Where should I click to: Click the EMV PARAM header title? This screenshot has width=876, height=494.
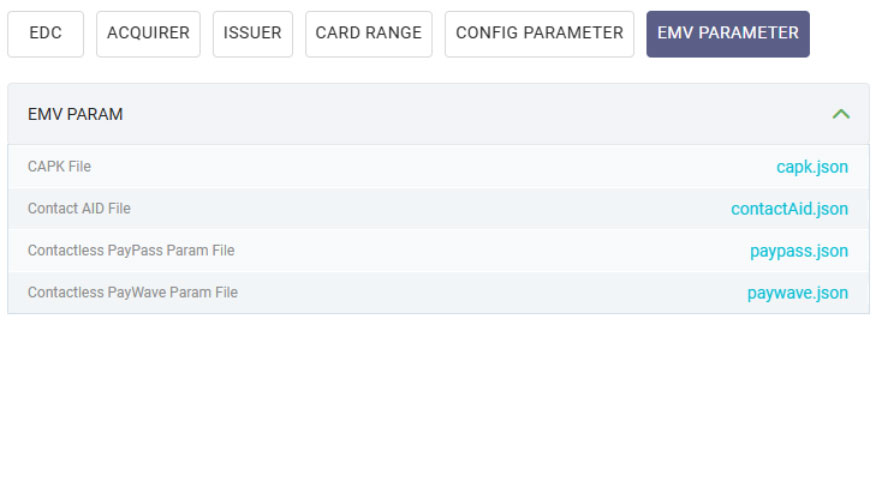75,114
